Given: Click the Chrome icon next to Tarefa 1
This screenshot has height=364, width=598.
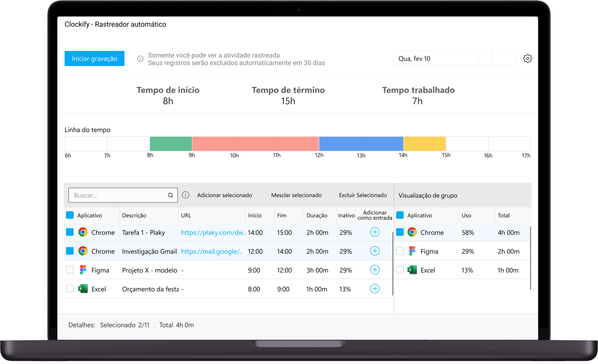Looking at the screenshot, I should tap(83, 232).
